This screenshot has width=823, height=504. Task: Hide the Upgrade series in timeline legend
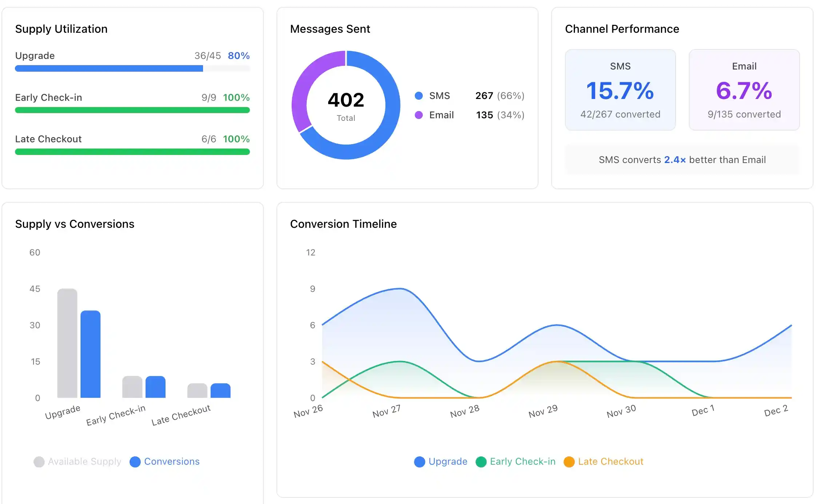point(441,461)
